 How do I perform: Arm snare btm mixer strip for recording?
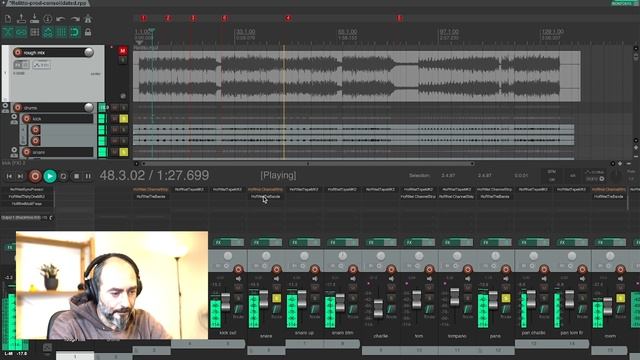(353, 269)
